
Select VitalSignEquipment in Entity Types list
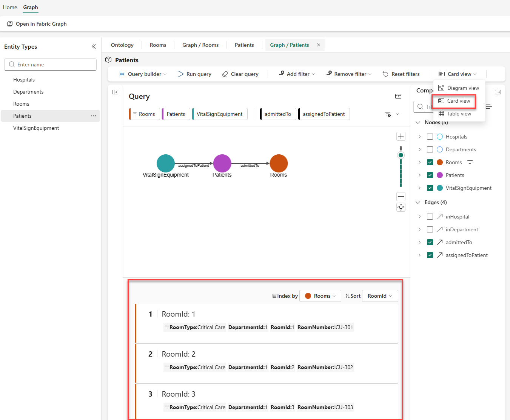click(51, 128)
